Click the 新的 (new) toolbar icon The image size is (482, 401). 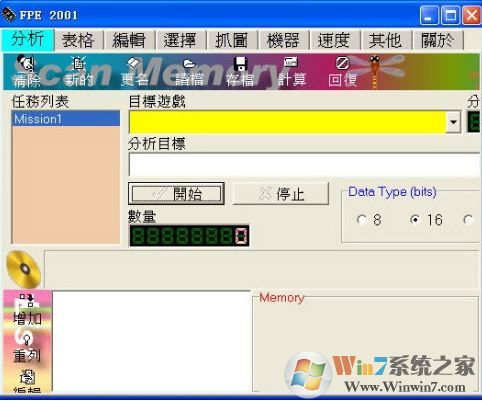[x=79, y=71]
